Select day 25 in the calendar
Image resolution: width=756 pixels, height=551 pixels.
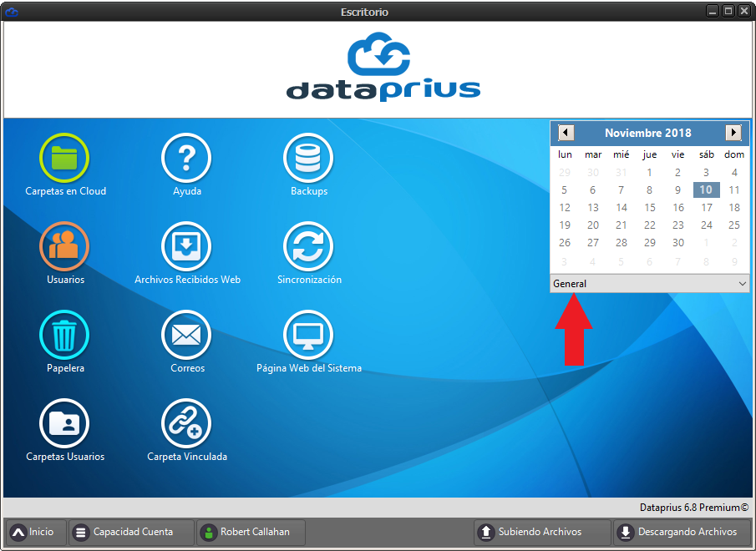click(734, 225)
